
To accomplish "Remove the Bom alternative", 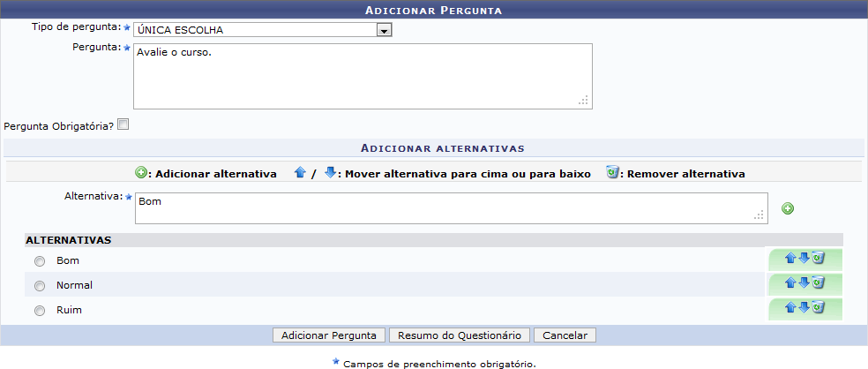I will pyautogui.click(x=818, y=258).
